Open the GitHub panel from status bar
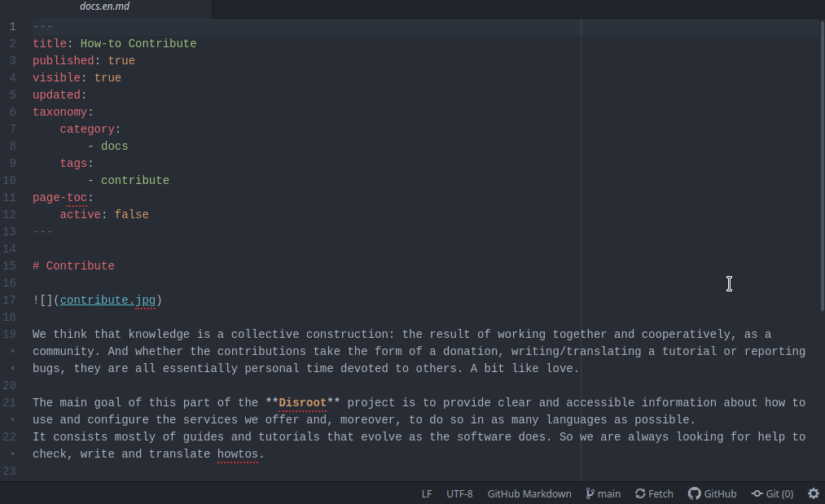This screenshot has width=825, height=504. (713, 493)
